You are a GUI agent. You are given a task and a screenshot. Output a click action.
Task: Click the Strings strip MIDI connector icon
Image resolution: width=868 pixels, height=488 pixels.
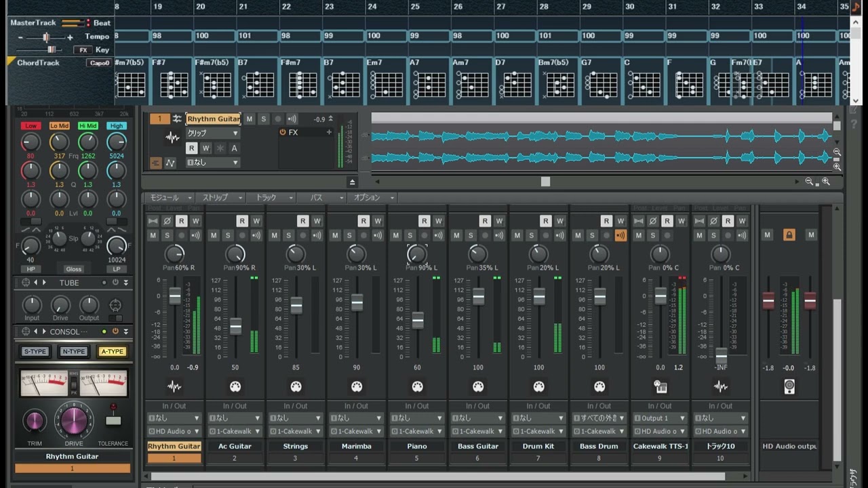pyautogui.click(x=296, y=387)
